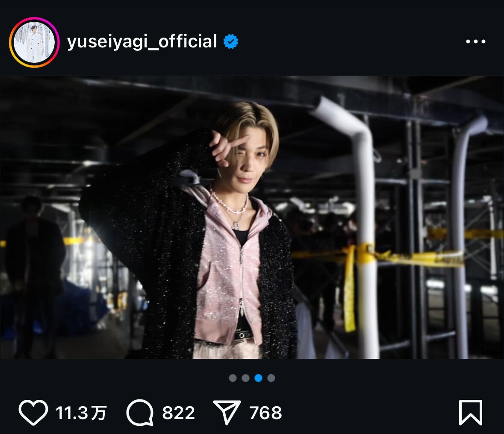
Task: View the 11.3万 likes count
Action: 81,413
